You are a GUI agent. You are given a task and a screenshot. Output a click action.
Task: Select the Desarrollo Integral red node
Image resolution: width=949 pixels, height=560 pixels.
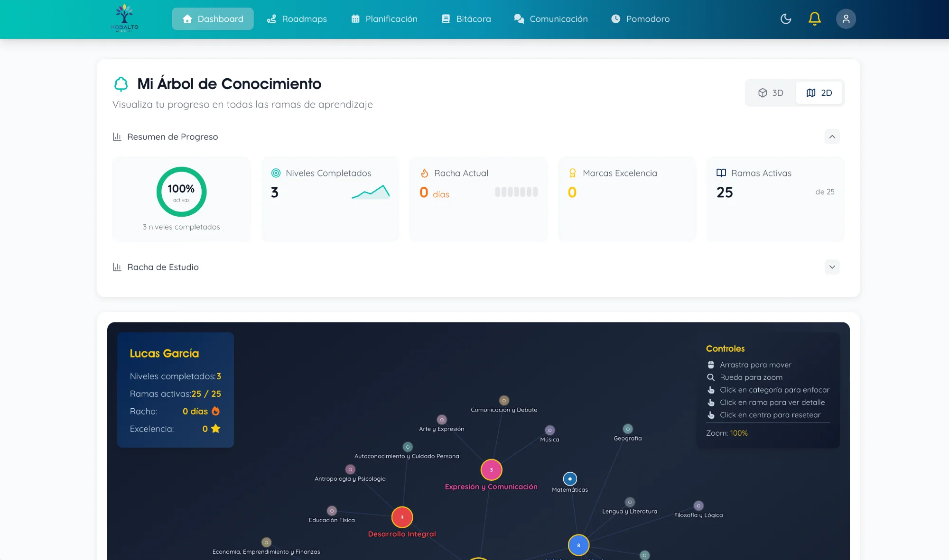[402, 517]
